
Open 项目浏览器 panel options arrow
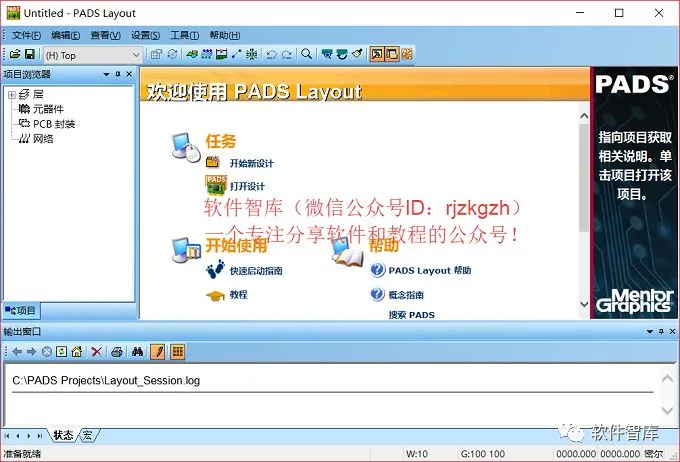pos(107,75)
